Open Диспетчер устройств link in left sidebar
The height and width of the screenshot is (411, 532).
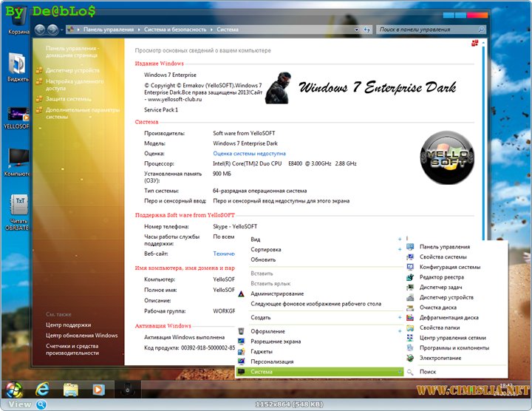(x=72, y=71)
